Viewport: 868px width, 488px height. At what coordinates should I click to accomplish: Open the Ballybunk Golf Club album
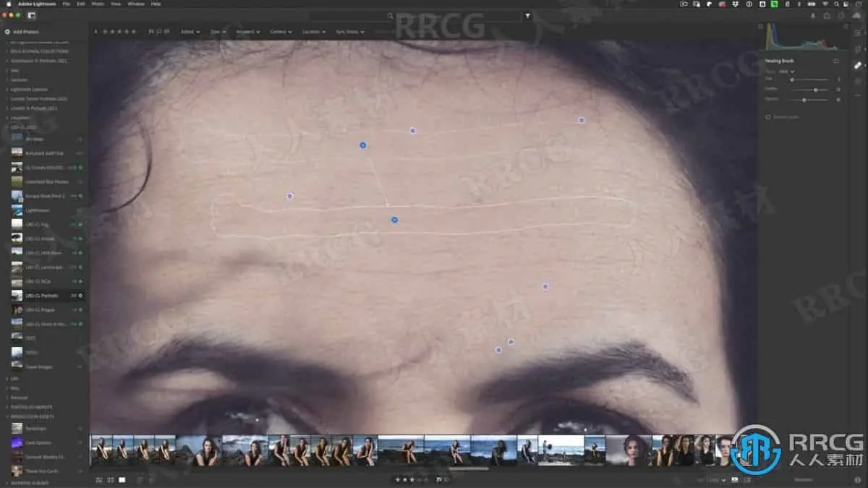pyautogui.click(x=43, y=153)
